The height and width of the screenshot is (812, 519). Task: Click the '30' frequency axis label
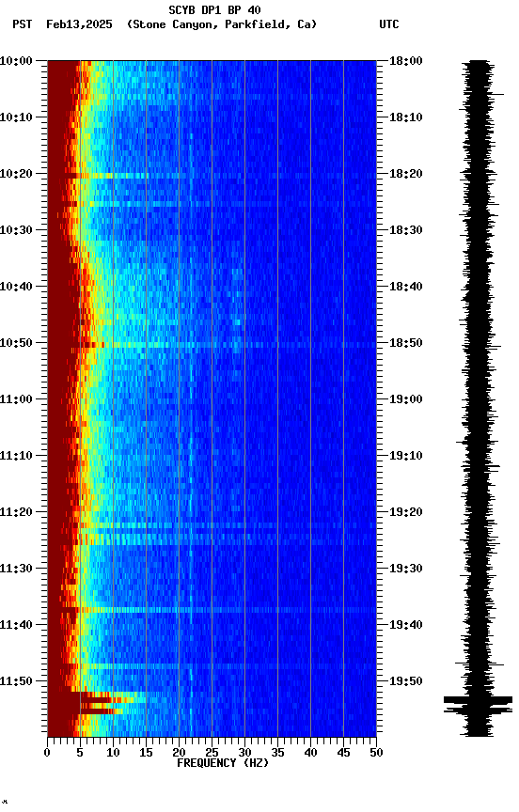(x=244, y=753)
